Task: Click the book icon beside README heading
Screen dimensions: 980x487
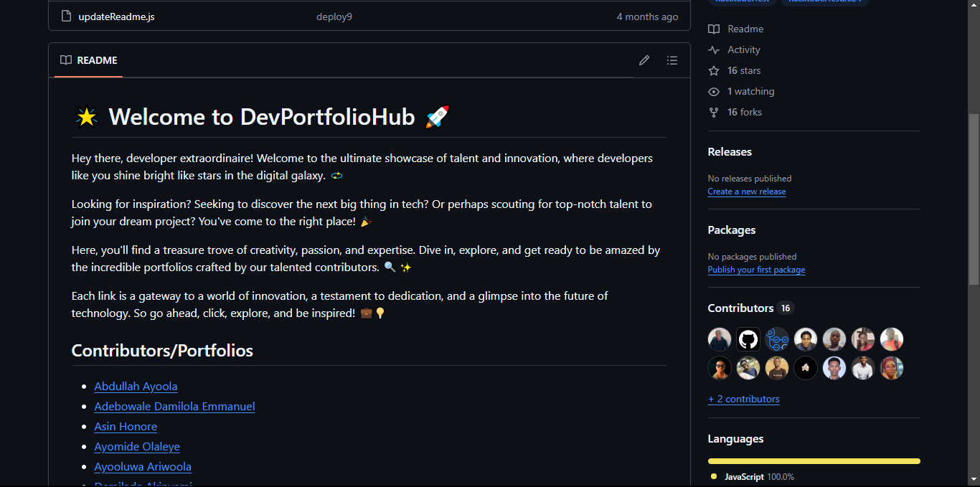Action: click(65, 60)
